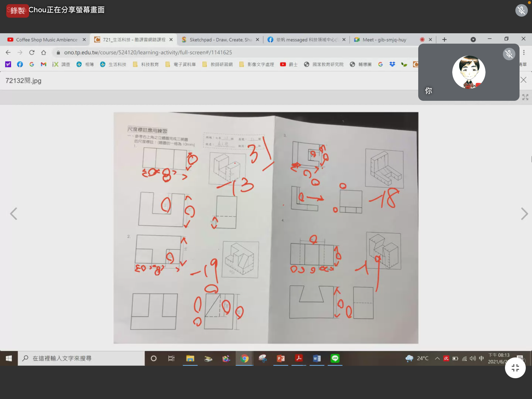Screen dimensions: 532x399
Task: Toggle Chinese input mode indicator in tray
Action: pyautogui.click(x=481, y=358)
